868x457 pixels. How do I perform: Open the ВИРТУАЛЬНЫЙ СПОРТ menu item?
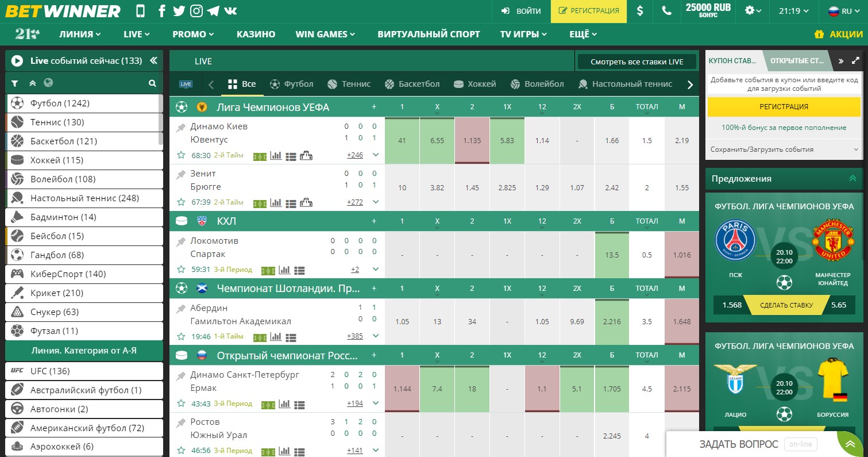pos(429,34)
